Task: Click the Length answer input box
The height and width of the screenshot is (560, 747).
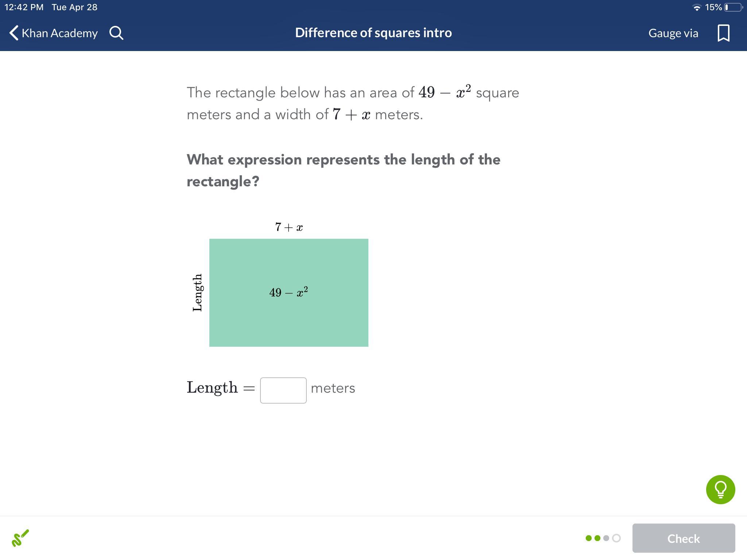Action: coord(283,390)
